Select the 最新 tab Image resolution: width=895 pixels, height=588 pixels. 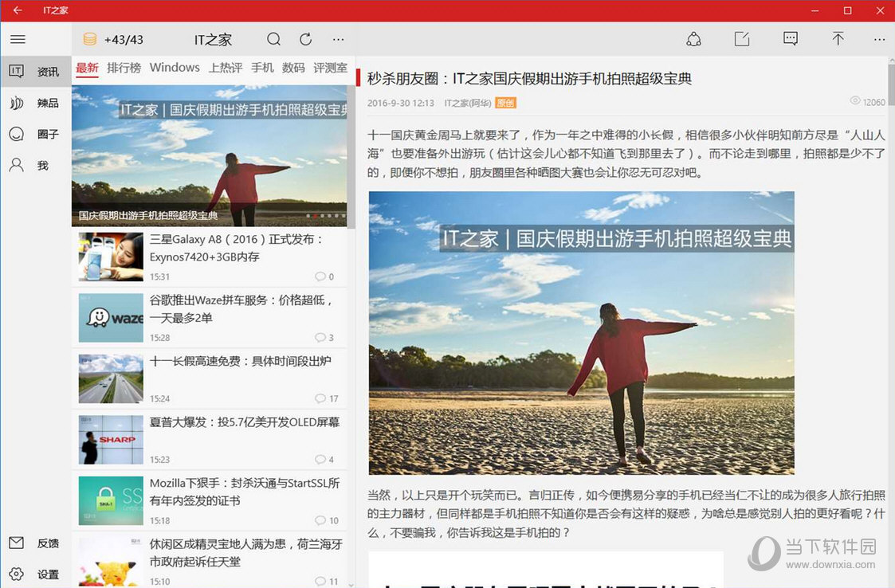click(x=88, y=68)
